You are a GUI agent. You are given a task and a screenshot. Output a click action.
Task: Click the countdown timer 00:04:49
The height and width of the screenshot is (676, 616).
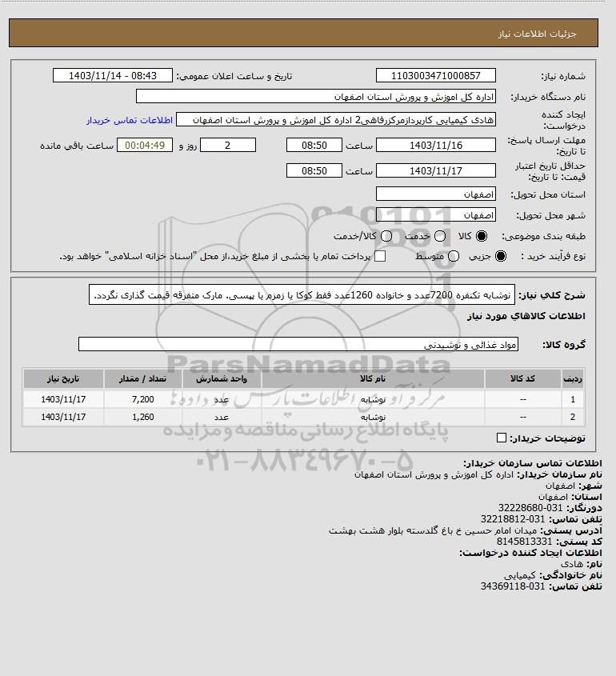(145, 146)
